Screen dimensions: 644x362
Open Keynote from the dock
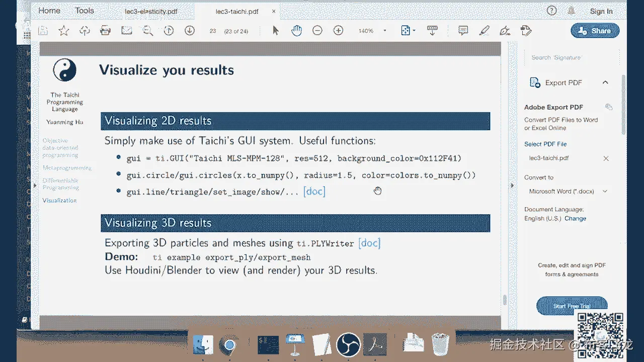coord(294,345)
